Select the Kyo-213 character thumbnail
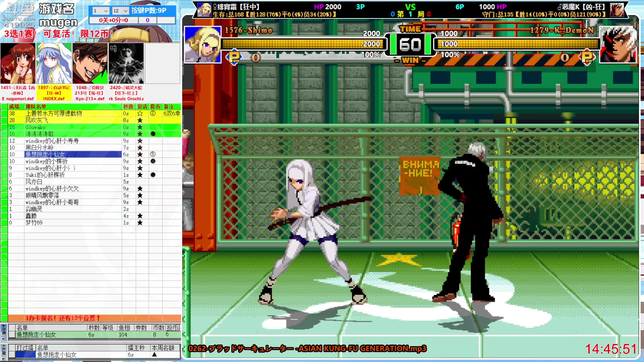The image size is (644, 362). (90, 63)
